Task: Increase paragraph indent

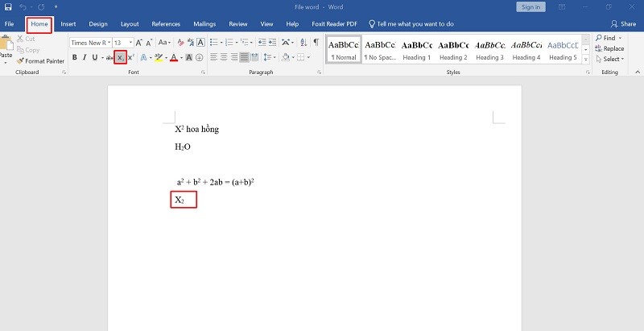Action: (272, 43)
